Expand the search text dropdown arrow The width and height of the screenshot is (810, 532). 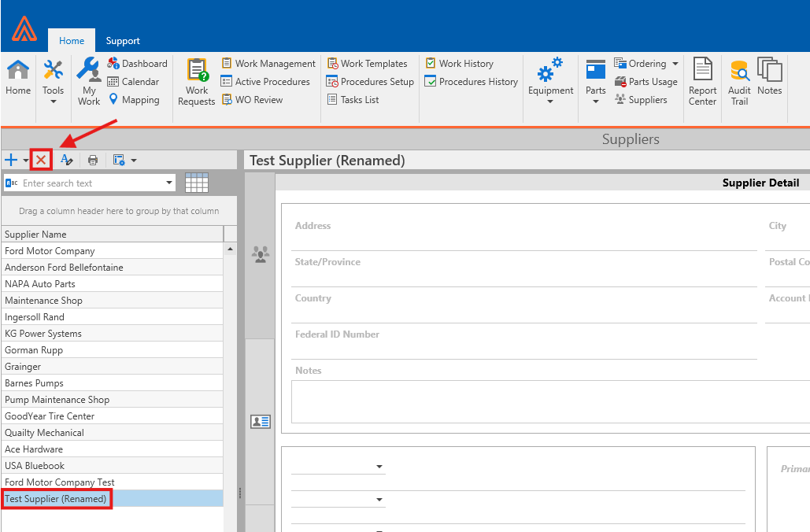(170, 183)
